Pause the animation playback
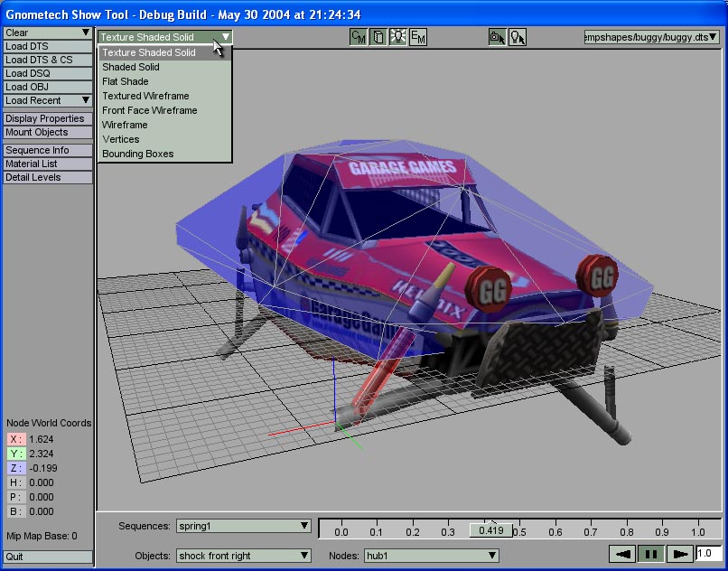 [x=651, y=554]
